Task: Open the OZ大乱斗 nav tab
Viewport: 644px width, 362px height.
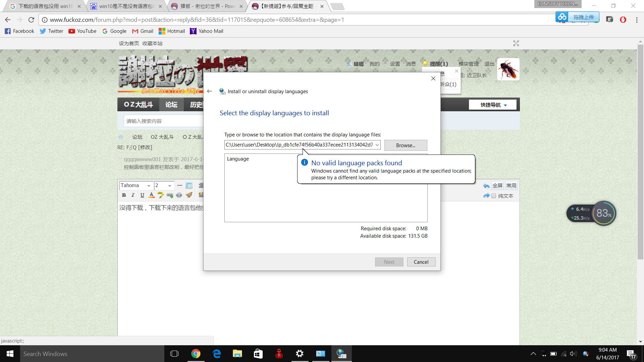Action: [x=139, y=105]
